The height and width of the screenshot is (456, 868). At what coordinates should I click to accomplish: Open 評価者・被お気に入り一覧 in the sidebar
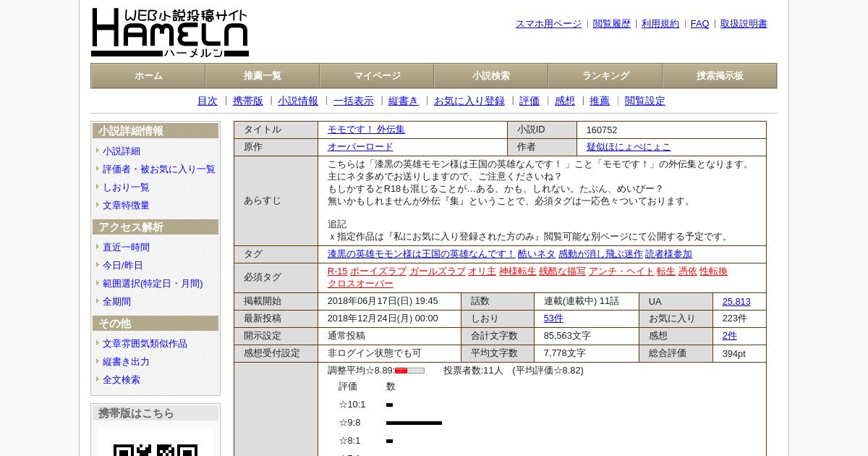[159, 169]
